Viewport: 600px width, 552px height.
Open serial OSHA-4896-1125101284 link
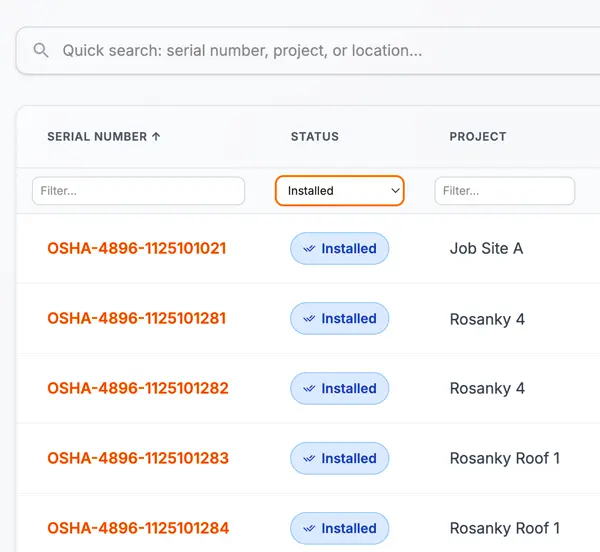click(x=138, y=528)
